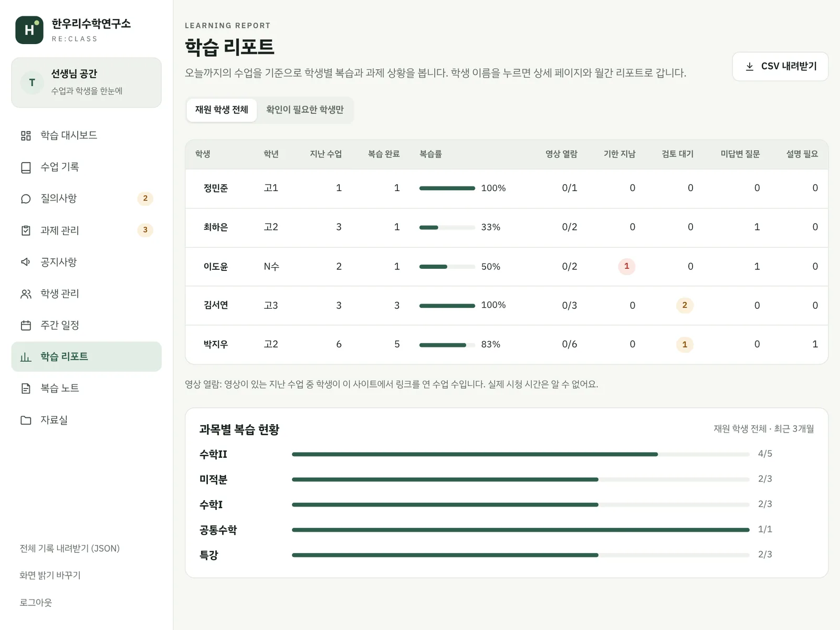
Task: Click the 특강 subject label
Action: click(208, 555)
